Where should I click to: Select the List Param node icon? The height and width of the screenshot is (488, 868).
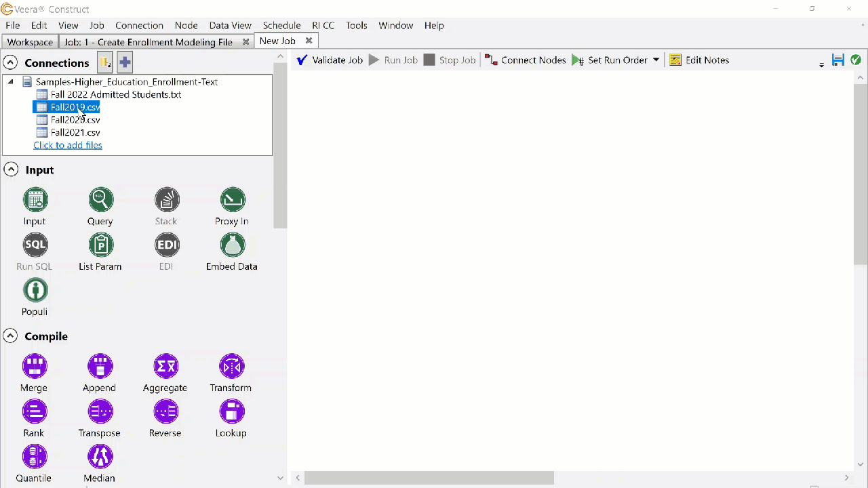click(100, 245)
